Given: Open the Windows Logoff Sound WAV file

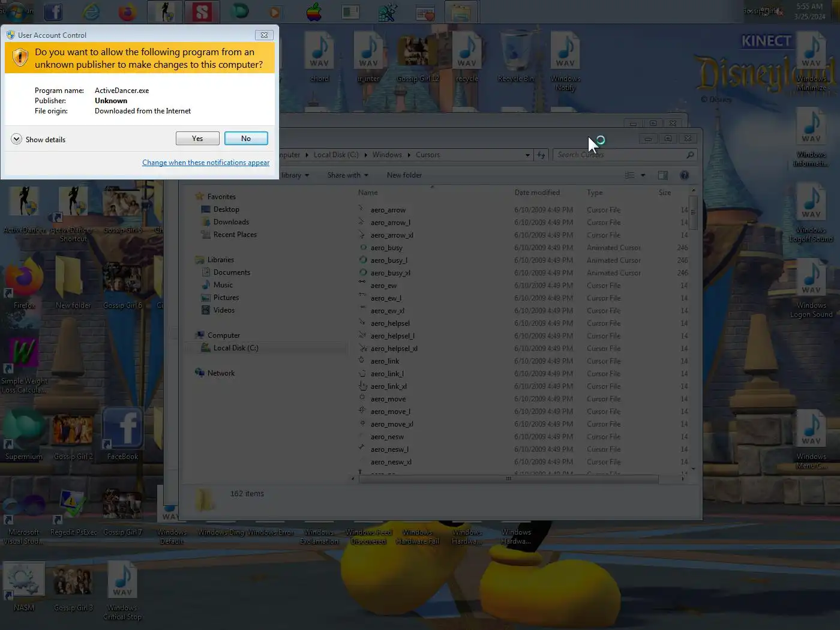Looking at the screenshot, I should 811,213.
